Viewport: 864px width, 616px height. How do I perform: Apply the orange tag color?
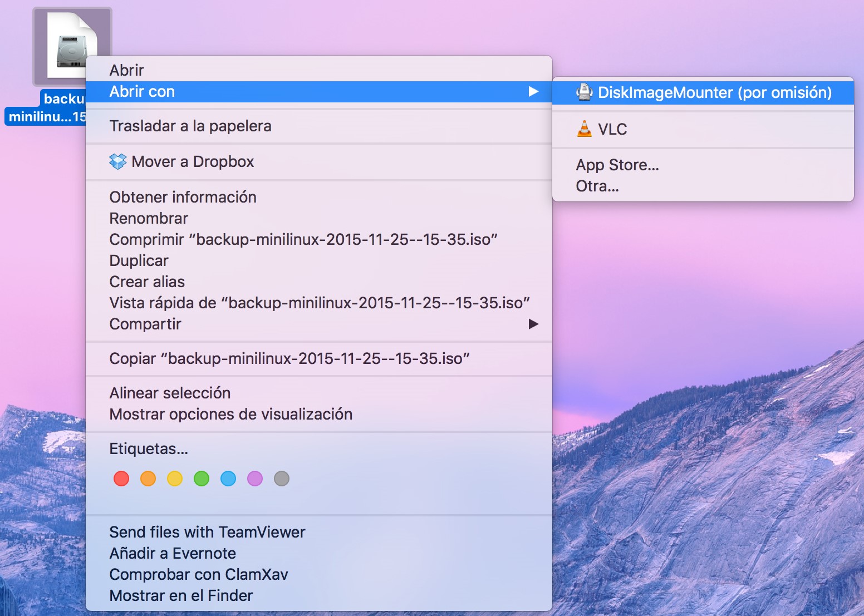click(148, 479)
